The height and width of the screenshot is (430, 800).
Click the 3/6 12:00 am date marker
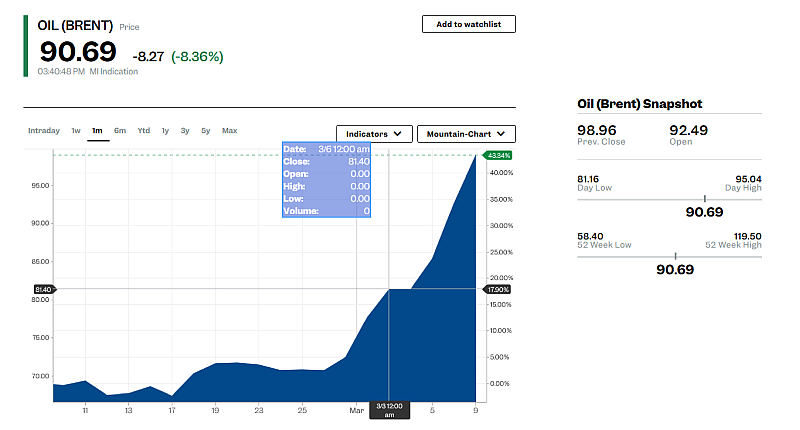(x=389, y=410)
